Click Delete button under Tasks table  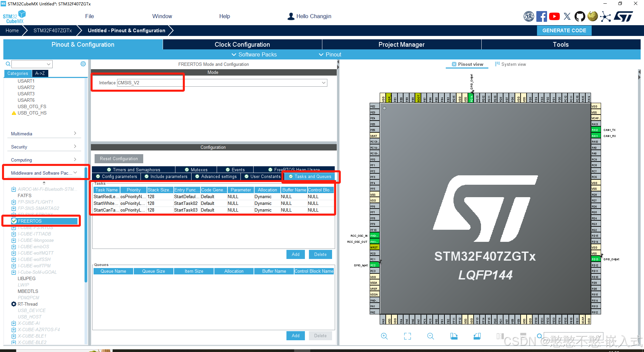(320, 254)
